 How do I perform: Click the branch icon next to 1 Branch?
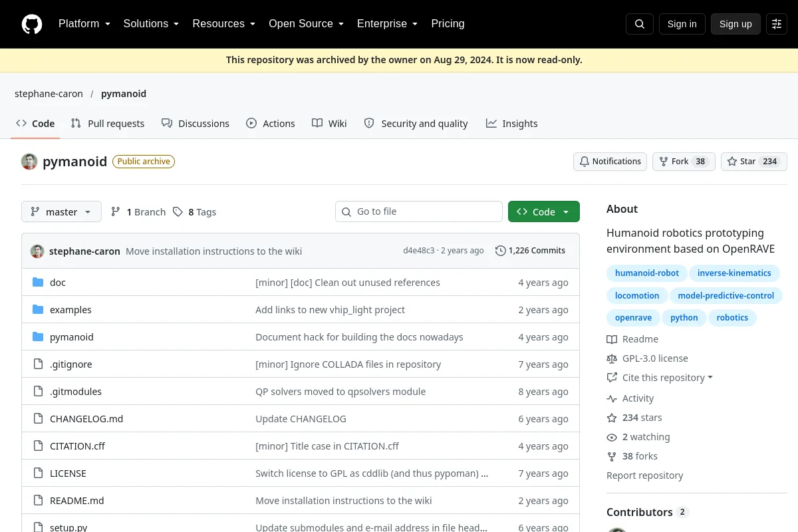116,212
